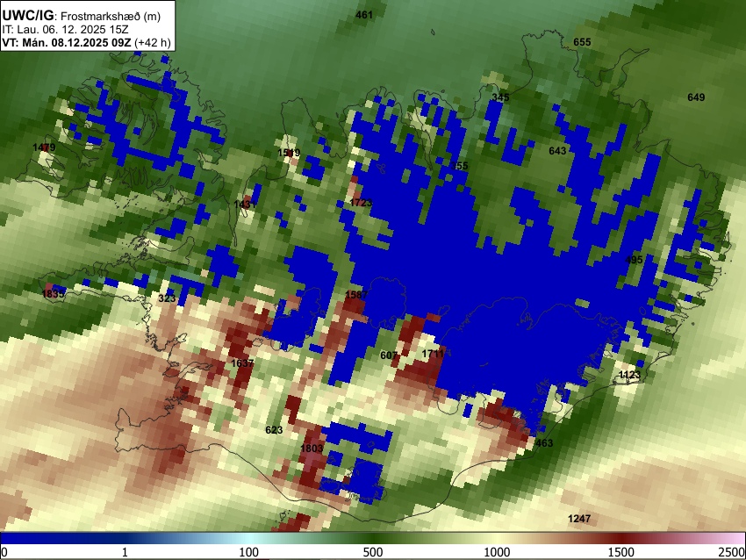Click the 495 value in the east

634,260
